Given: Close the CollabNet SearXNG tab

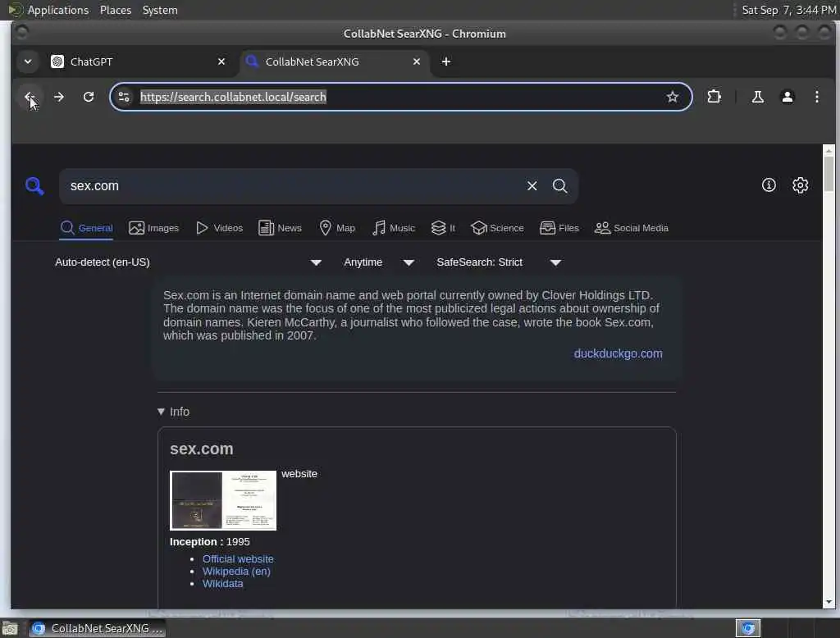Looking at the screenshot, I should 416,62.
